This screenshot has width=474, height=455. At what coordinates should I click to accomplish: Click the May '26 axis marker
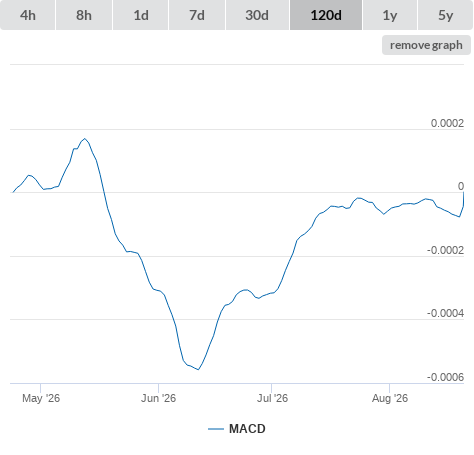41,398
